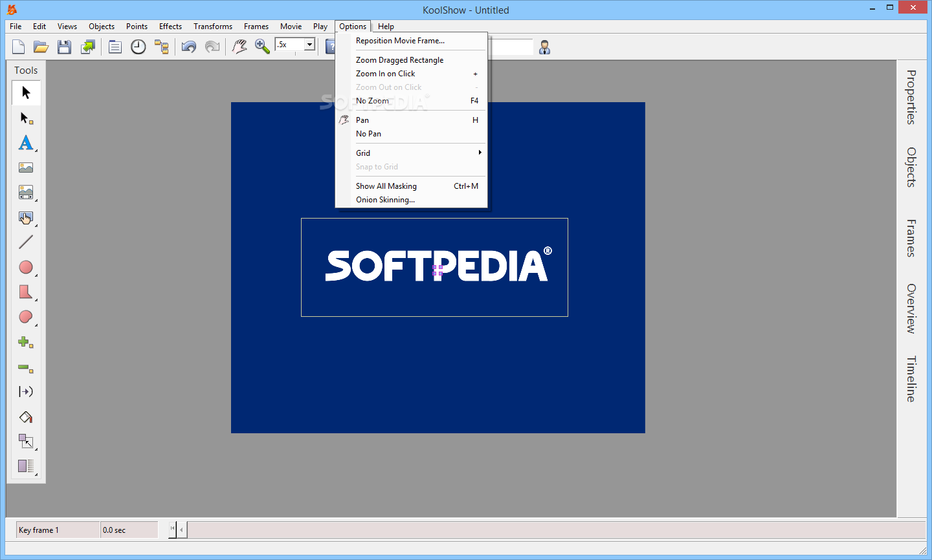Click the grayed redo arrow icon
This screenshot has height=560, width=932.
click(x=212, y=47)
